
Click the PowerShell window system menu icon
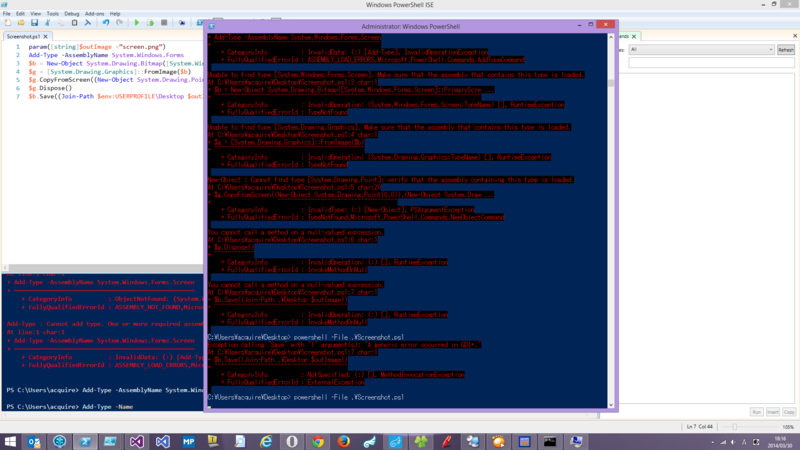pos(212,26)
